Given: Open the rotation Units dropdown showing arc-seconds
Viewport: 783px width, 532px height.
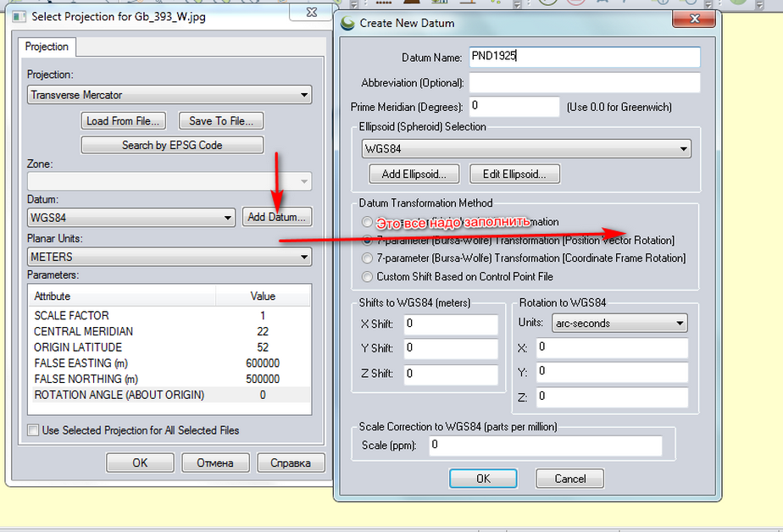Looking at the screenshot, I should (x=619, y=323).
